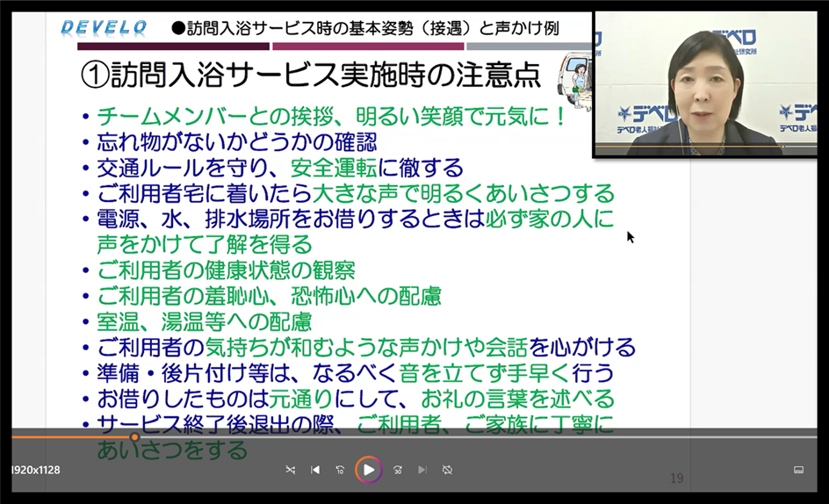Click the DEVELO logo on the slide
Image resolution: width=829 pixels, height=504 pixels.
pyautogui.click(x=104, y=27)
